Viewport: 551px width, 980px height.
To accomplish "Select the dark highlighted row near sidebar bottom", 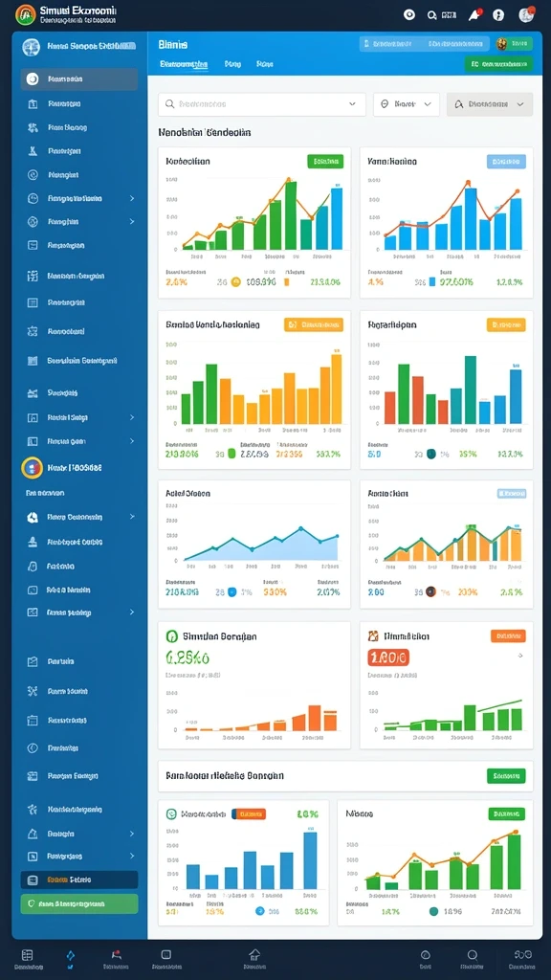I will coord(79,880).
